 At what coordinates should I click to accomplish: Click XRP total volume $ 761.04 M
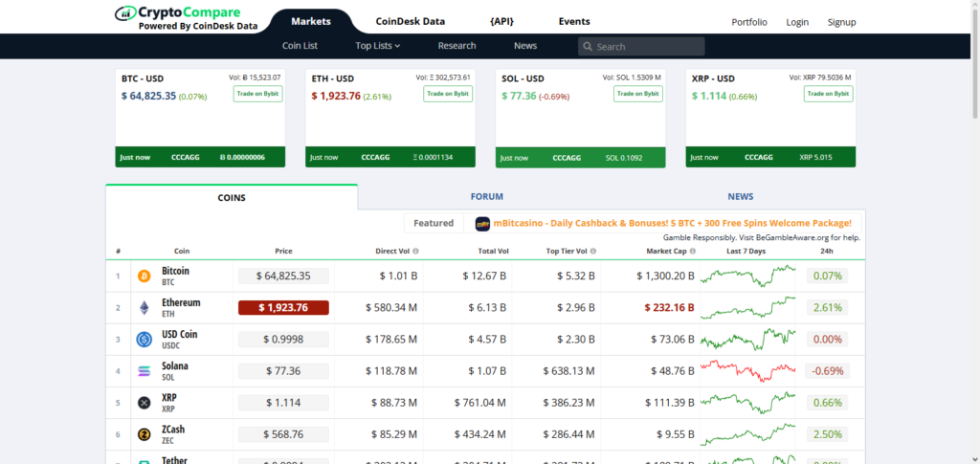click(x=480, y=403)
